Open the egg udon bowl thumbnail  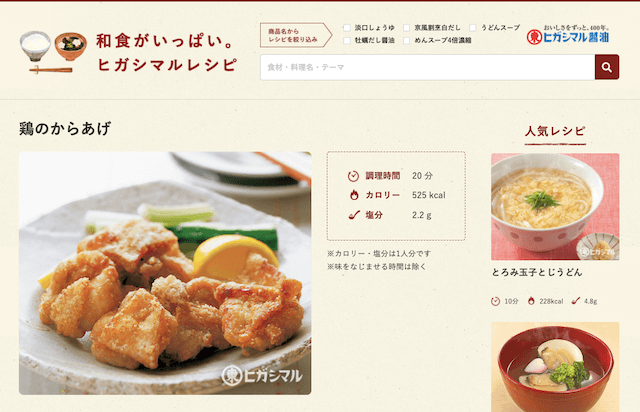pyautogui.click(x=555, y=207)
